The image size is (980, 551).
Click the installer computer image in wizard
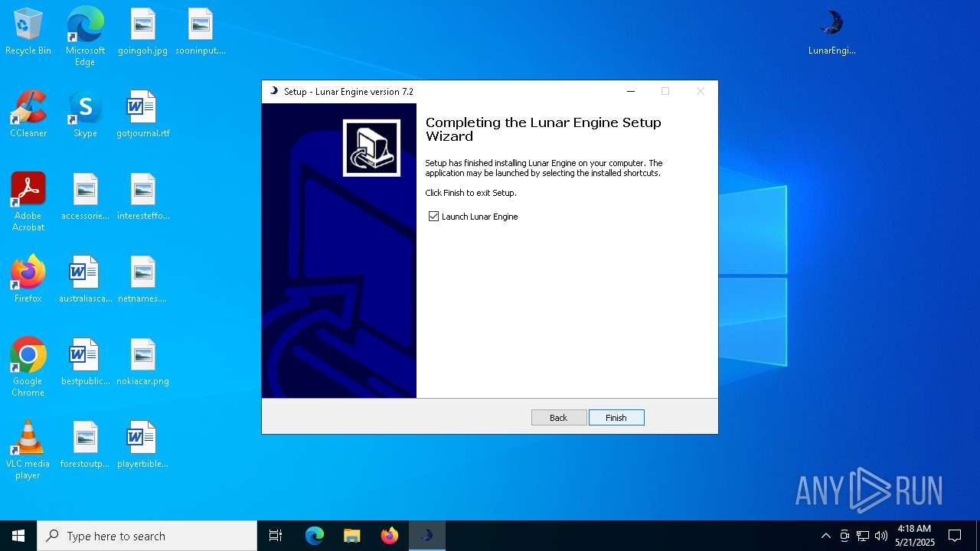371,148
